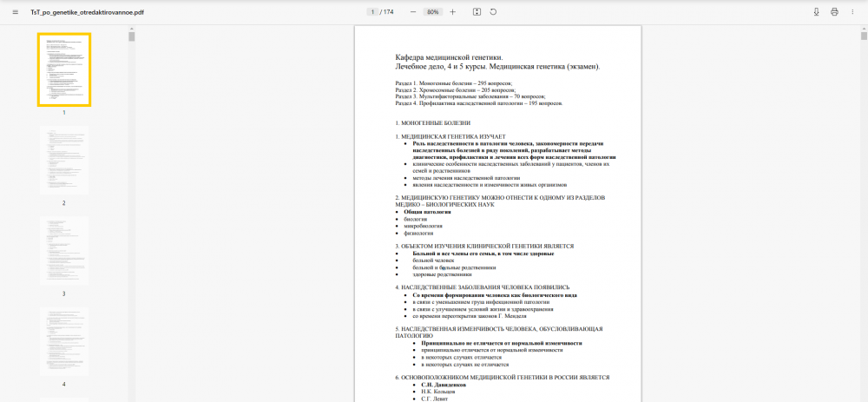The height and width of the screenshot is (402, 868).
Task: Print the document
Action: coord(834,11)
